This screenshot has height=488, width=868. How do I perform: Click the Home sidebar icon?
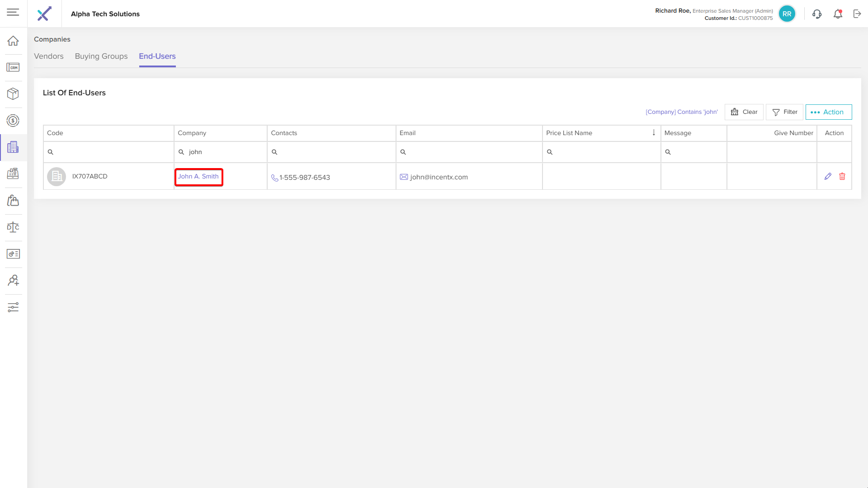(13, 41)
